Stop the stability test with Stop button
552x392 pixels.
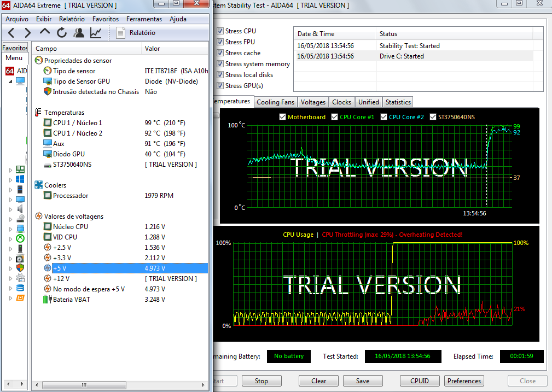pyautogui.click(x=261, y=381)
